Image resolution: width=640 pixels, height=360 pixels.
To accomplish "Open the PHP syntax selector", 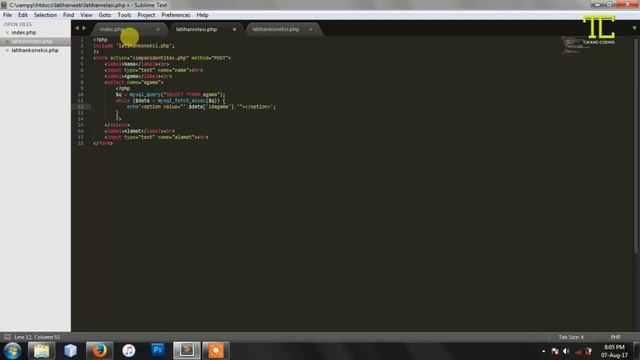I will coord(616,337).
